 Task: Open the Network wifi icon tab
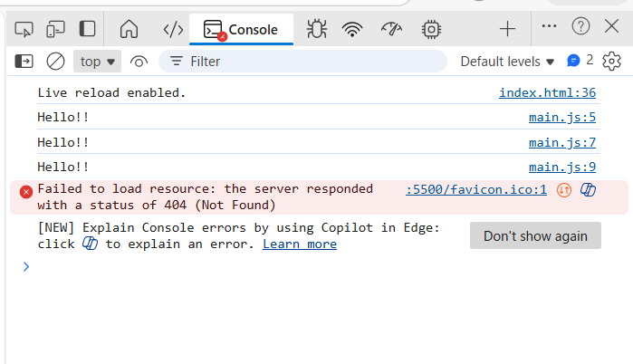click(352, 30)
